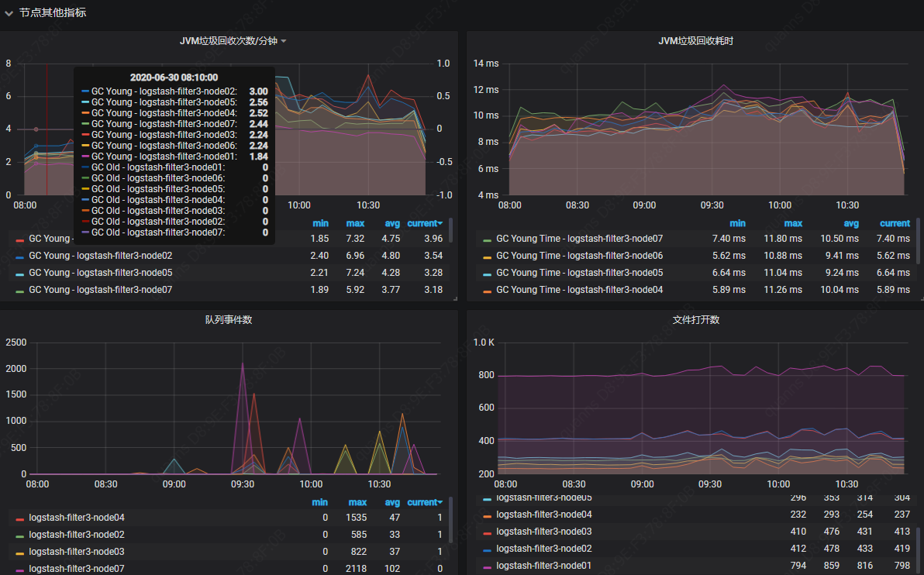The height and width of the screenshot is (575, 924).
Task: Sort JVM垃圾回收次数 legend by avg column
Action: click(x=392, y=223)
